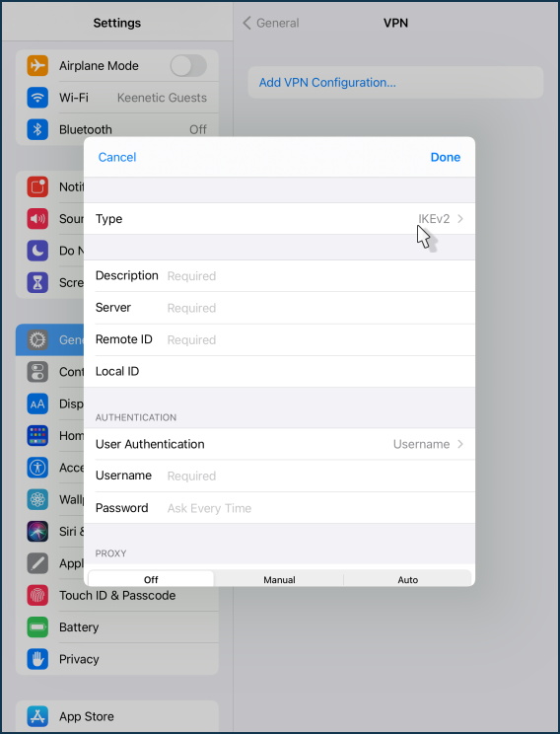Click the AUTHENTICATION section header

pos(136,417)
